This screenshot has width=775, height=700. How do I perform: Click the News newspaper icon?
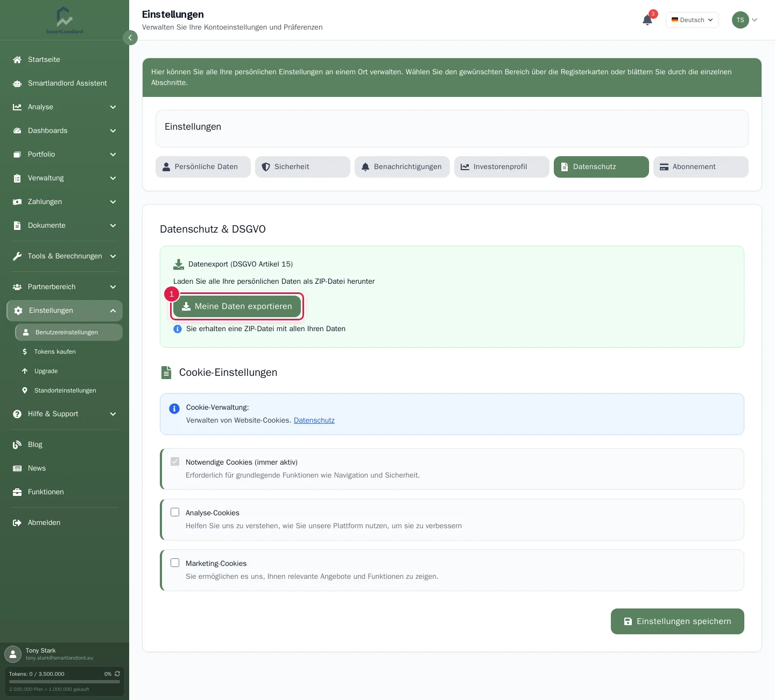17,468
